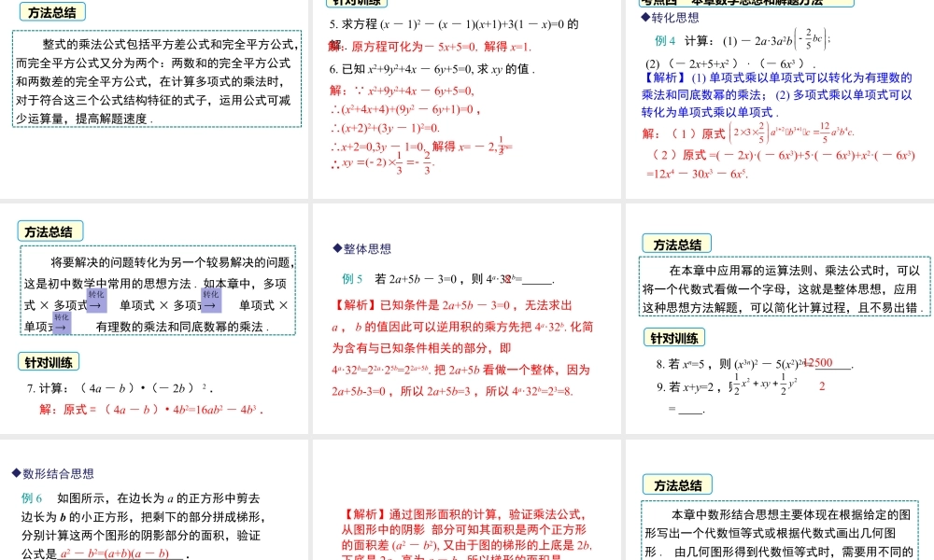934x560 pixels.
Task: Click the red 2500 answer for problem 8
Action: tap(816, 363)
